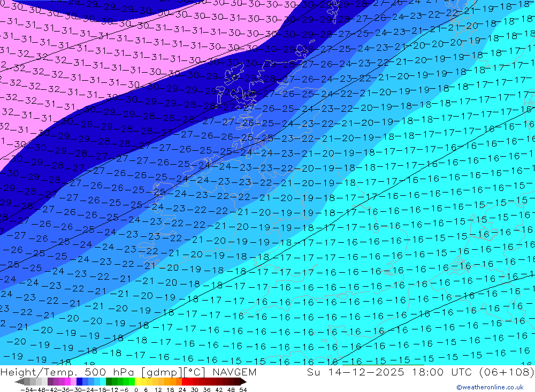535x392 pixels.
Task: Pick the light pink legend swatch
Action: (x=73, y=381)
